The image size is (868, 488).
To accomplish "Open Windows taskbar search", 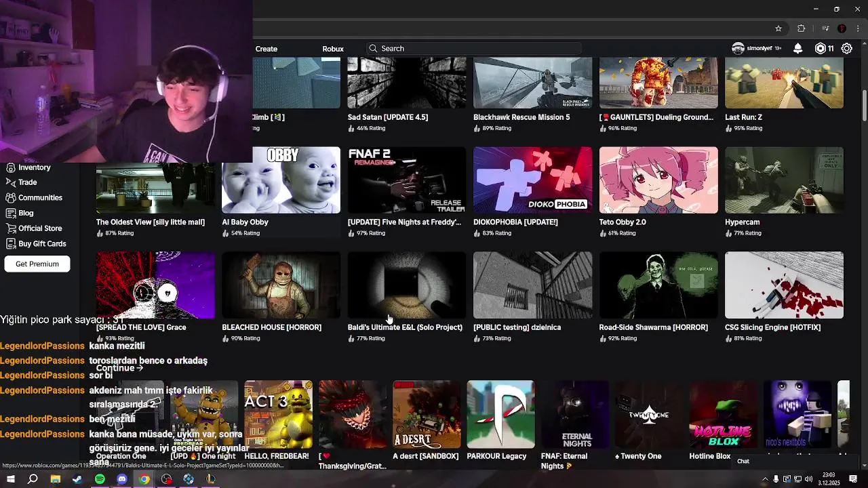I will click(x=33, y=479).
